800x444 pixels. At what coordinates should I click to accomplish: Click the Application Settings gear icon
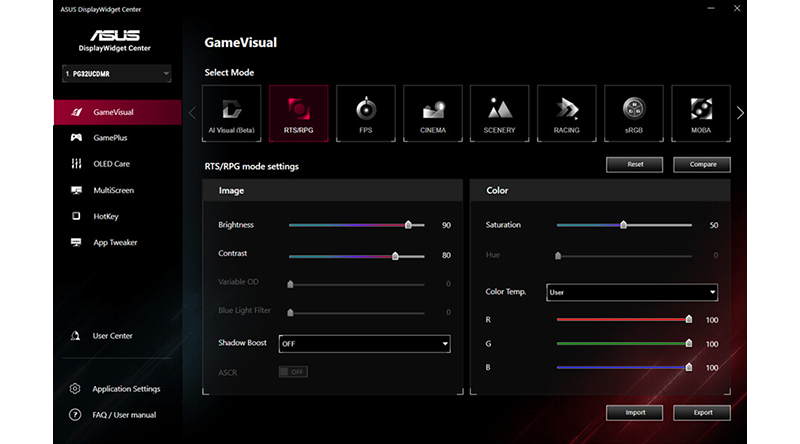75,388
